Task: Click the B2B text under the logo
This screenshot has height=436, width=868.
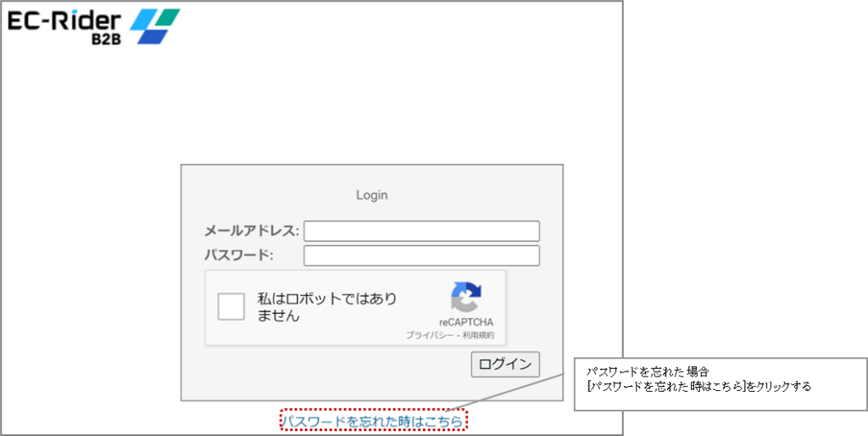Action: [108, 39]
